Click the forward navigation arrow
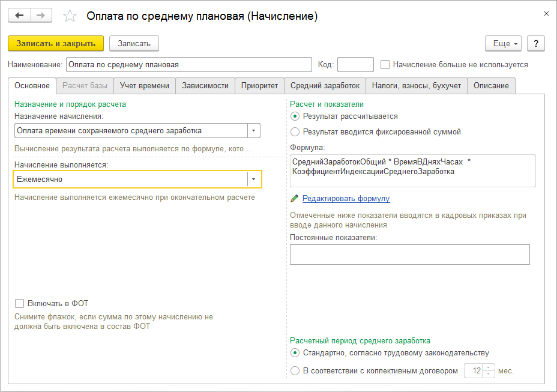This screenshot has width=557, height=392. (x=41, y=15)
